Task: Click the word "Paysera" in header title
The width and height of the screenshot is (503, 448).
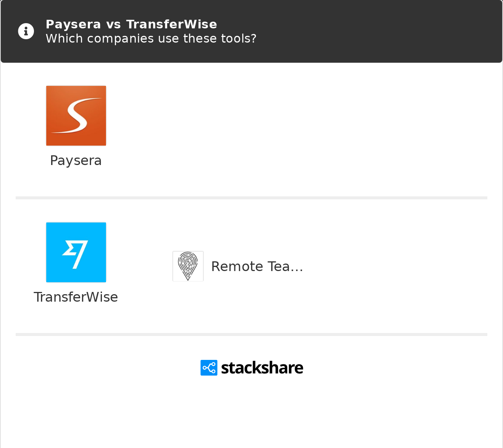Action: 73,24
